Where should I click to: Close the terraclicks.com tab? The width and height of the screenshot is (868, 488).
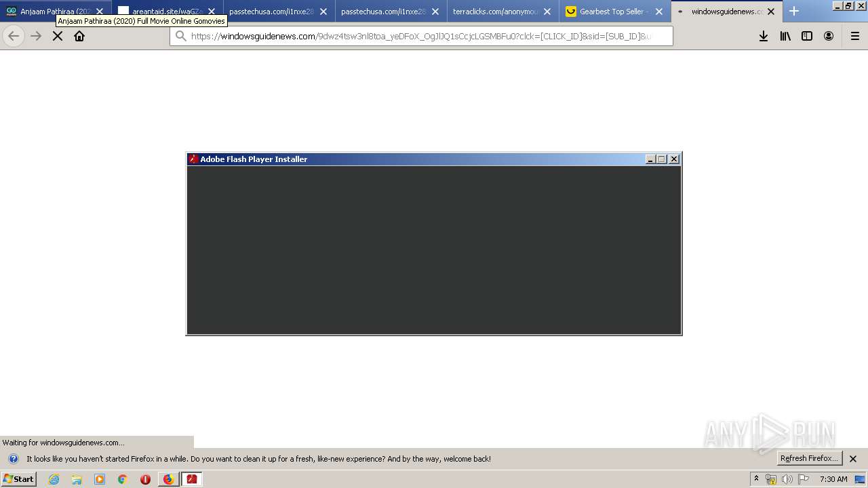click(x=547, y=12)
